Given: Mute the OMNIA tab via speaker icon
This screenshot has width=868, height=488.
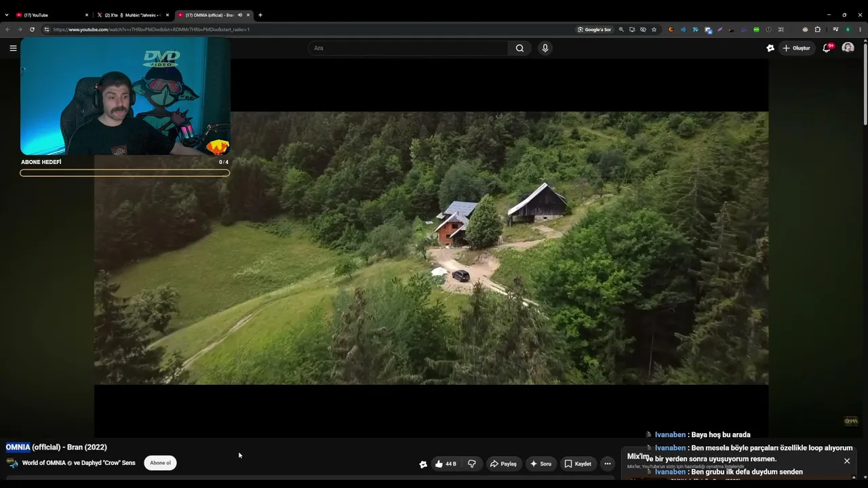Looking at the screenshot, I should pyautogui.click(x=239, y=15).
